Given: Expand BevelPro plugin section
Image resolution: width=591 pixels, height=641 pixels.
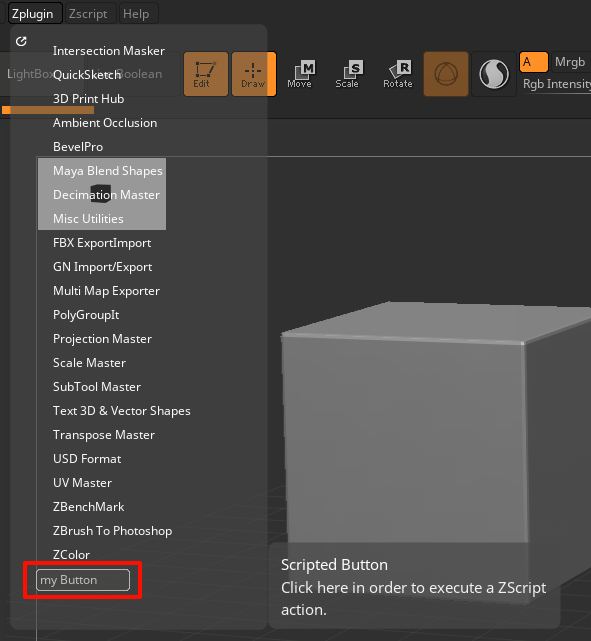Looking at the screenshot, I should (x=78, y=147).
